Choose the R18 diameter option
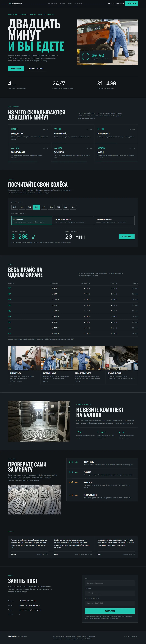Screen dimensions: 146x644 pyautogui.click(x=51, y=207)
